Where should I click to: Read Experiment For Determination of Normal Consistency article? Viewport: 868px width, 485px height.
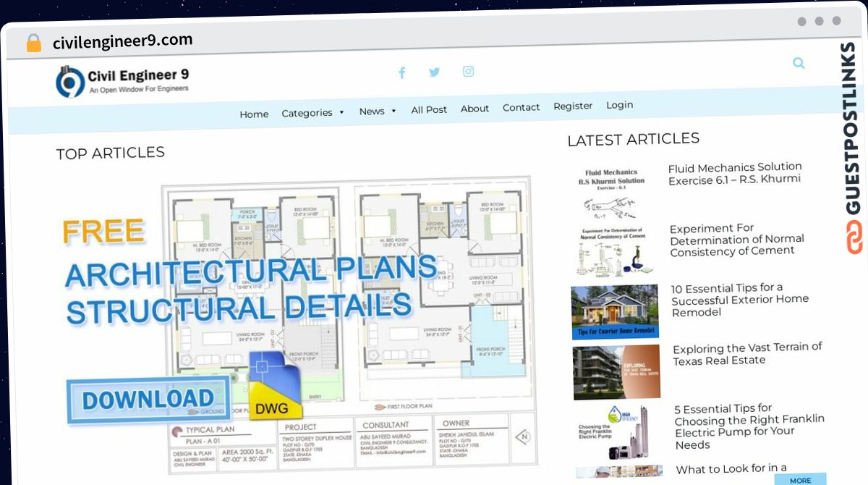point(737,240)
